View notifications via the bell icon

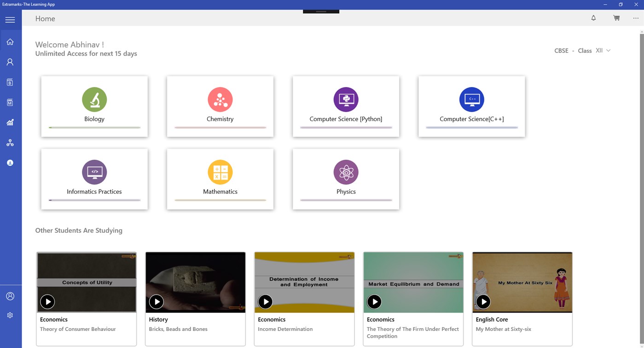pos(593,18)
